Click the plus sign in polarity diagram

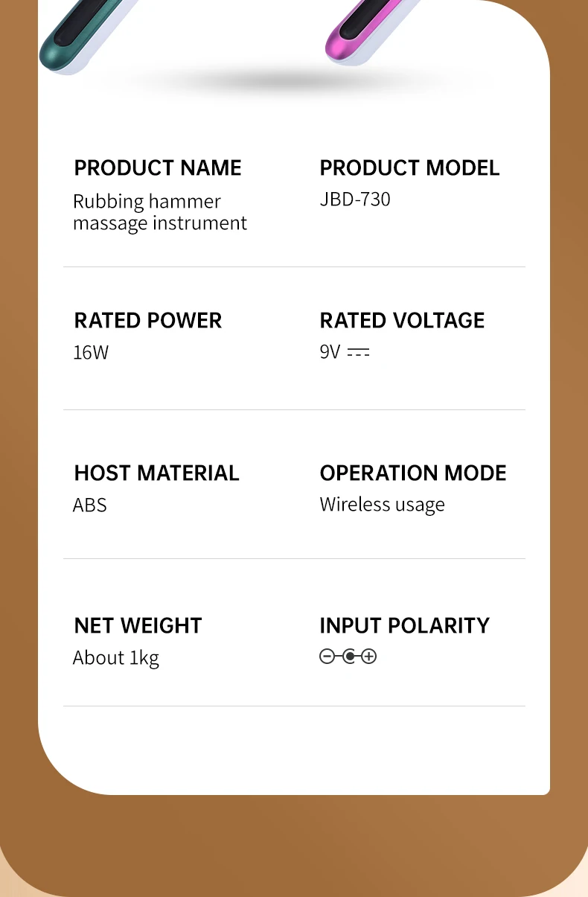pyautogui.click(x=369, y=657)
